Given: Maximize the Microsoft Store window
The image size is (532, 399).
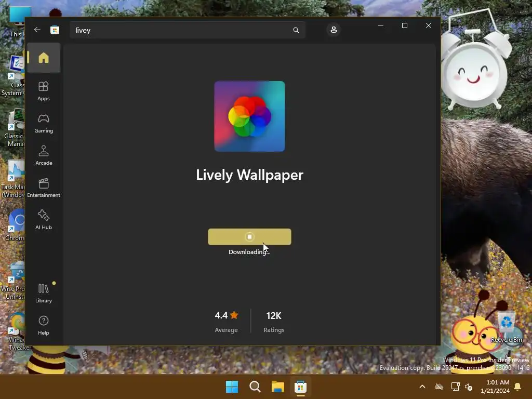Looking at the screenshot, I should 404,25.
